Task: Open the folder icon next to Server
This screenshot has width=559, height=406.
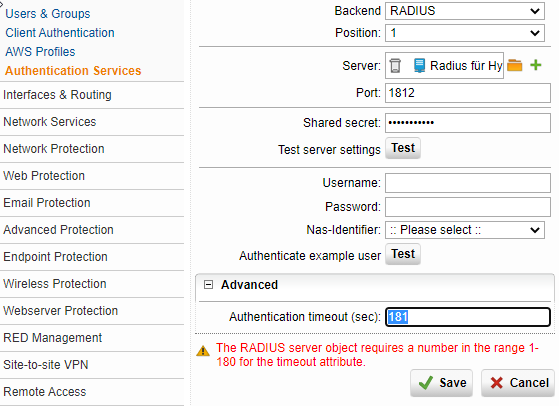Action: point(514,65)
